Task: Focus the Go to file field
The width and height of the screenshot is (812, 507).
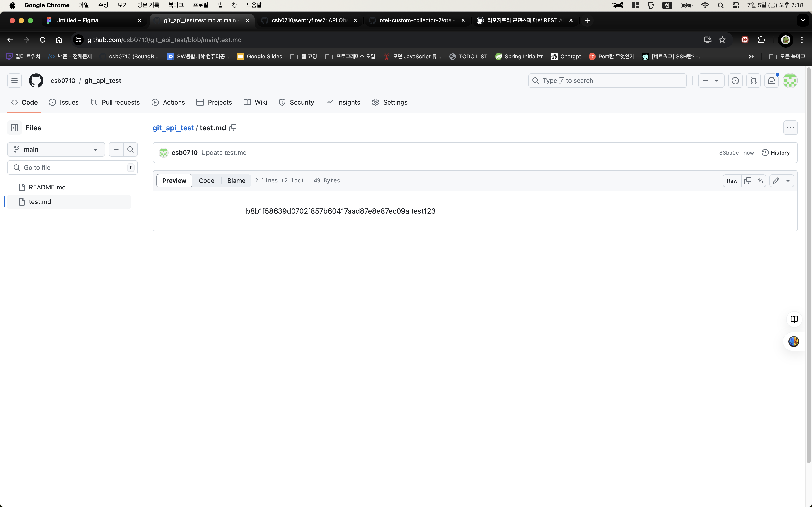Action: tap(72, 168)
